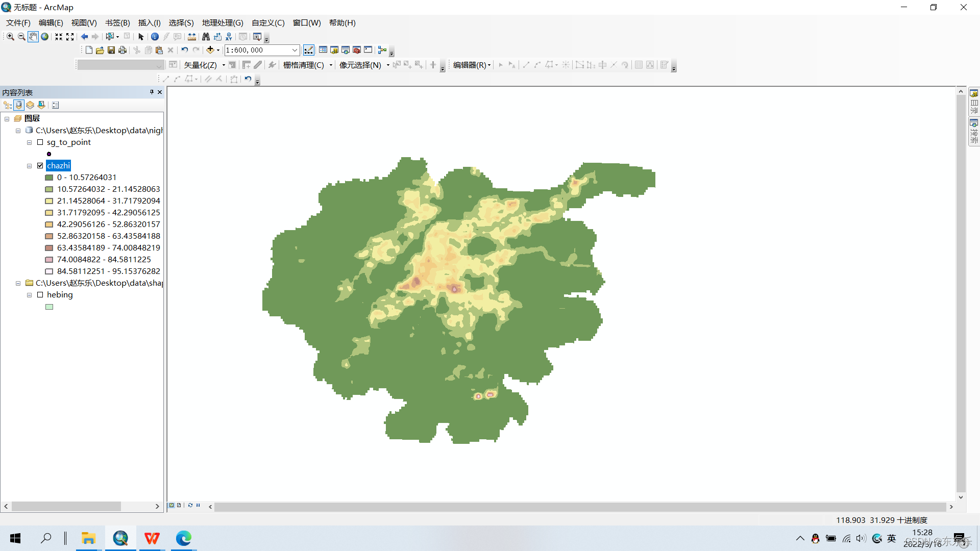Open the 自定义(C) menu
Viewport: 980px width, 551px height.
(x=268, y=23)
